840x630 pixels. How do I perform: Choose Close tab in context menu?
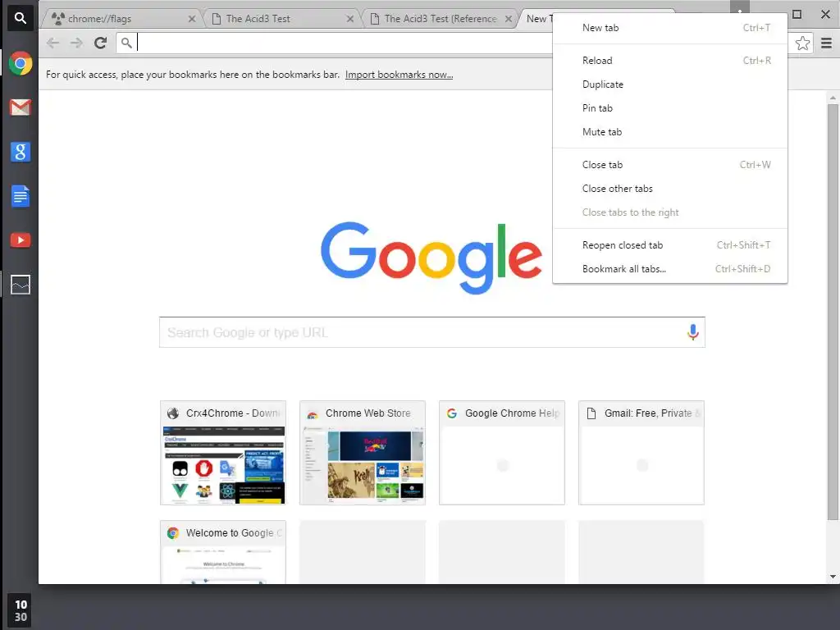(x=669, y=164)
